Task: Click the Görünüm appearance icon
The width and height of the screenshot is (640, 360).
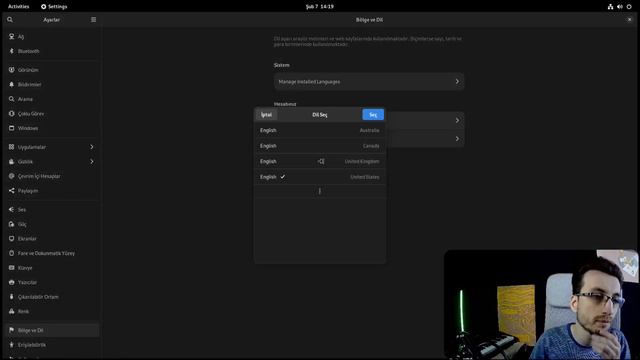Action: 11,70
